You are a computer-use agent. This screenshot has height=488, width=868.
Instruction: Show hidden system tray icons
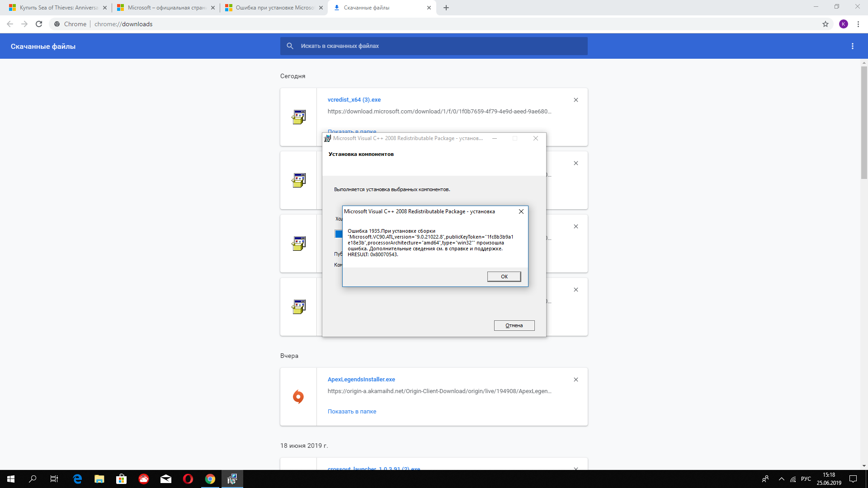(x=781, y=479)
